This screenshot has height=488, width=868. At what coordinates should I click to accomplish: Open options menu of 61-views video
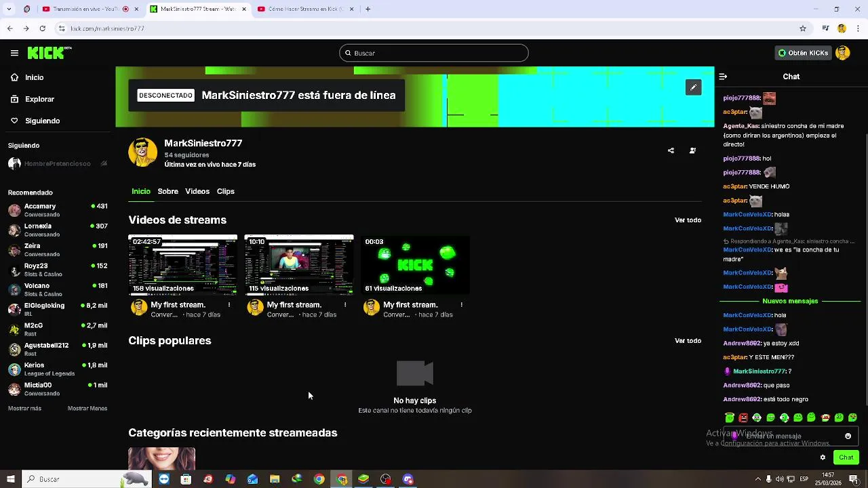coord(462,305)
